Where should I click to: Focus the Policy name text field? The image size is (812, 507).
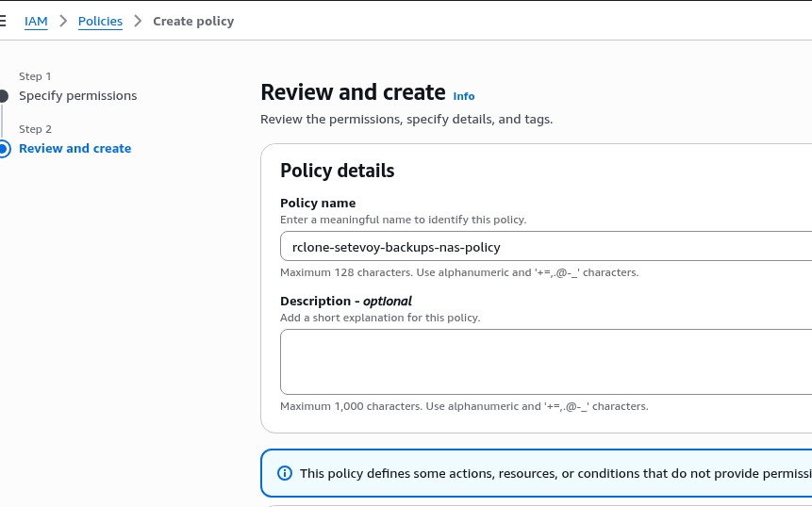[545, 247]
